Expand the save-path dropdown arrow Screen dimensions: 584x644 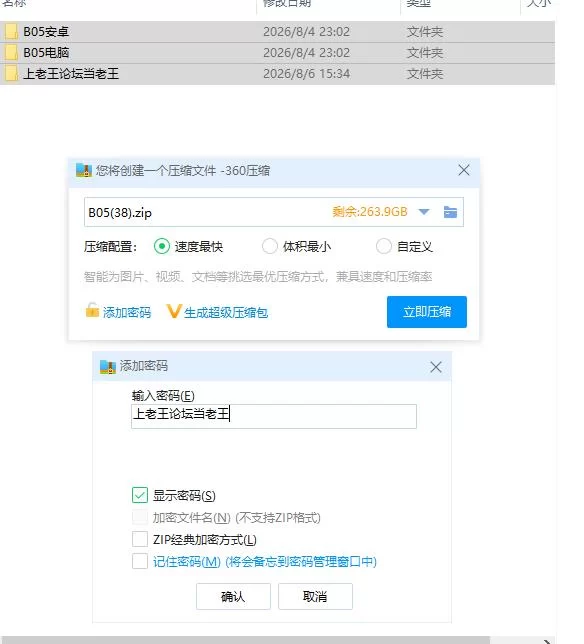coord(424,212)
